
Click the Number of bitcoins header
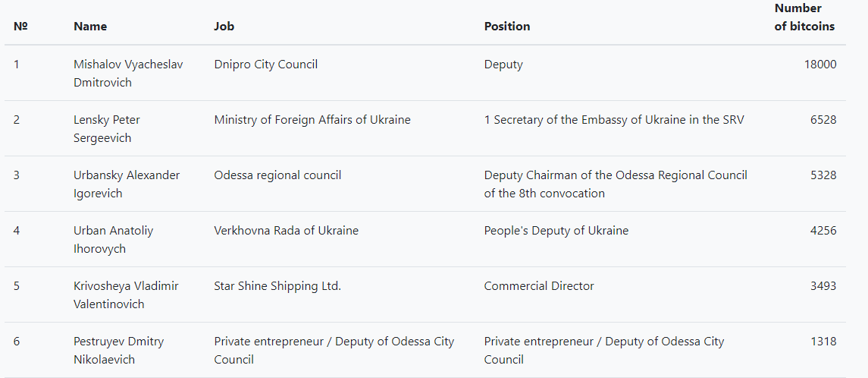pyautogui.click(x=804, y=17)
